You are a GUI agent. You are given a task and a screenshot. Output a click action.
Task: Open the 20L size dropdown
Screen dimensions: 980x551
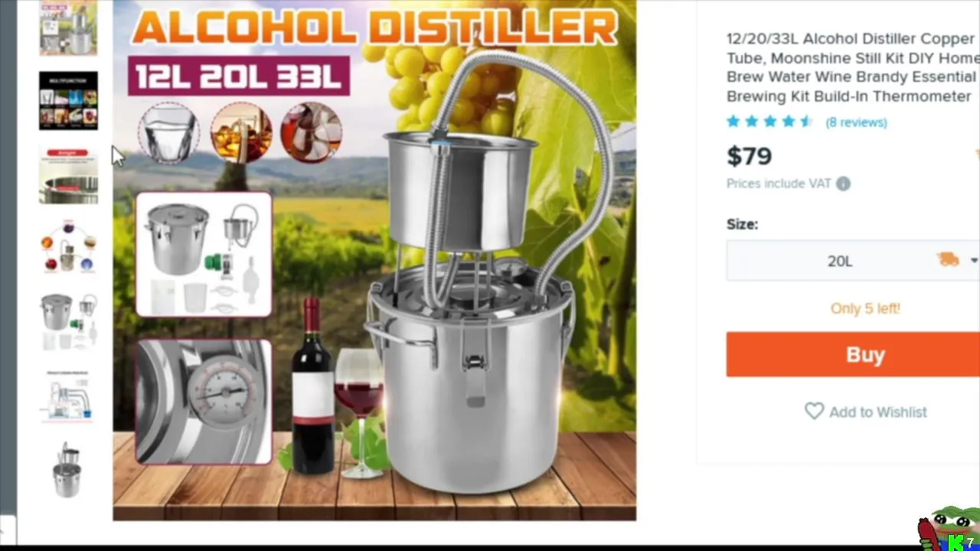[x=853, y=261]
